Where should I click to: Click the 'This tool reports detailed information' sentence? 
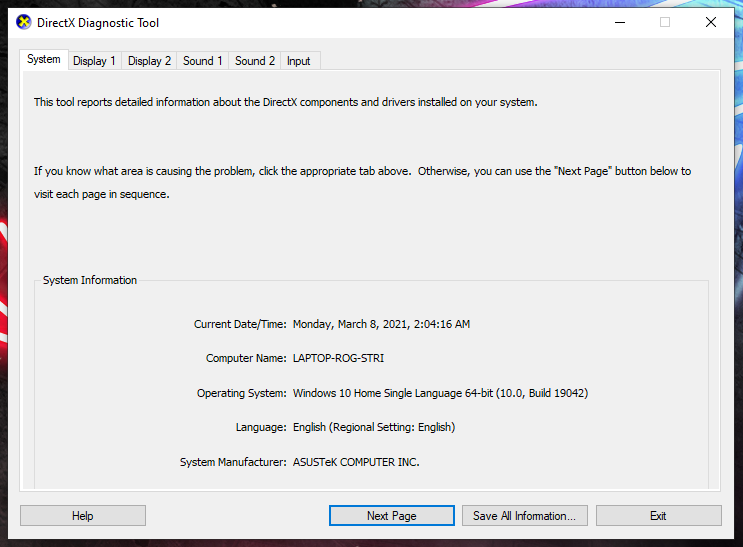tap(286, 102)
